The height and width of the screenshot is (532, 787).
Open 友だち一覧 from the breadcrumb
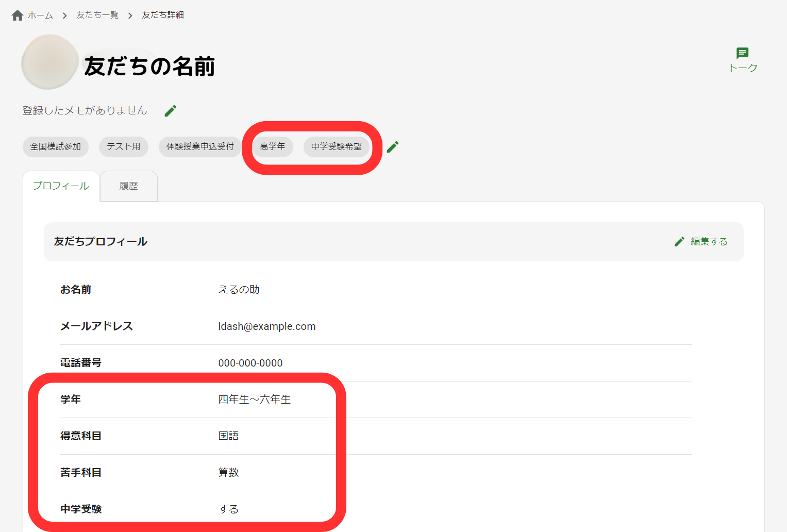pos(97,15)
